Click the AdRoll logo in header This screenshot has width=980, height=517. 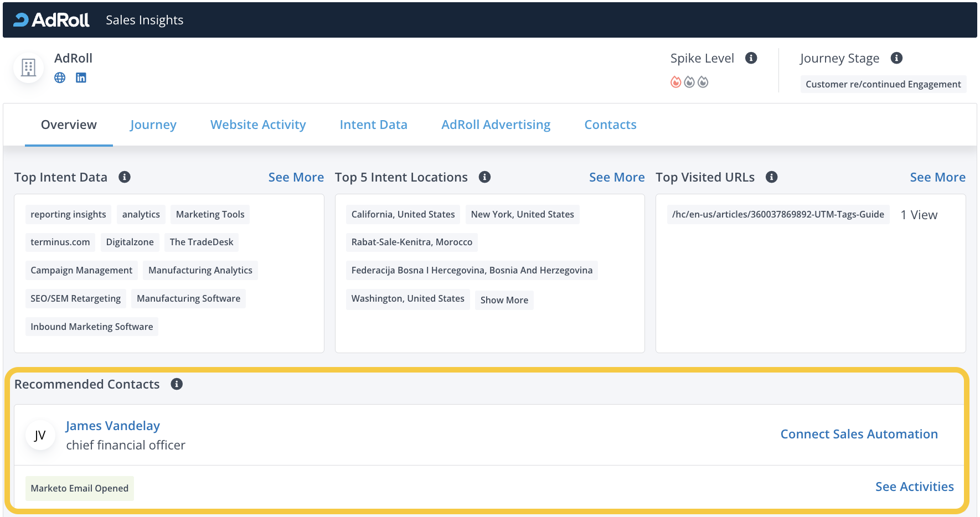pos(51,20)
